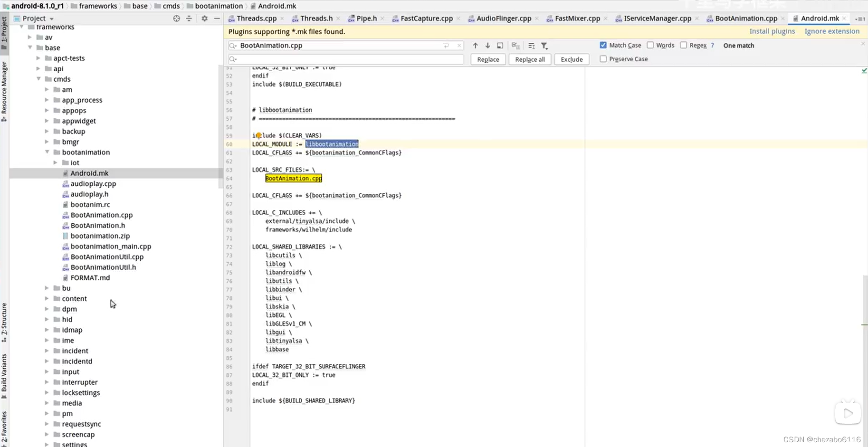Expand the media folder in tree
Screen dimensions: 868x447
coord(46,403)
